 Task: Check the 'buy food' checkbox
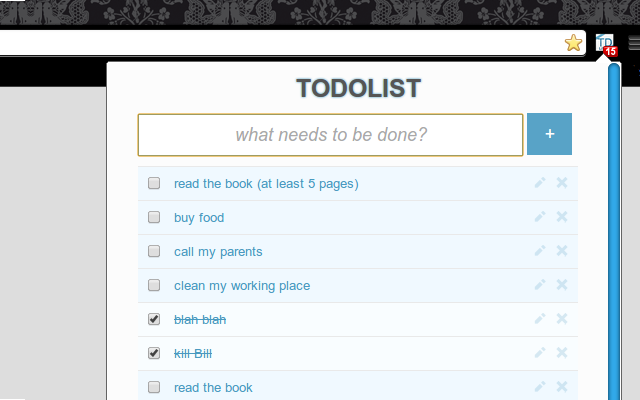[x=154, y=217]
